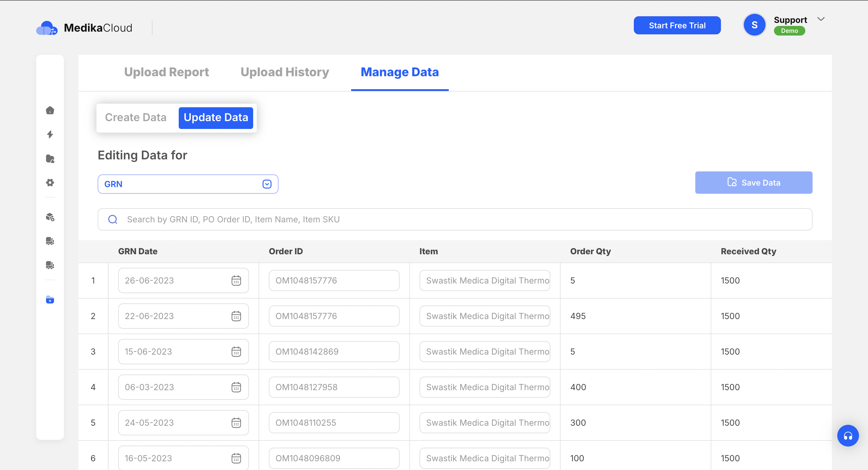
Task: Open calendar picker for 15-06-2023 row
Action: coord(236,351)
